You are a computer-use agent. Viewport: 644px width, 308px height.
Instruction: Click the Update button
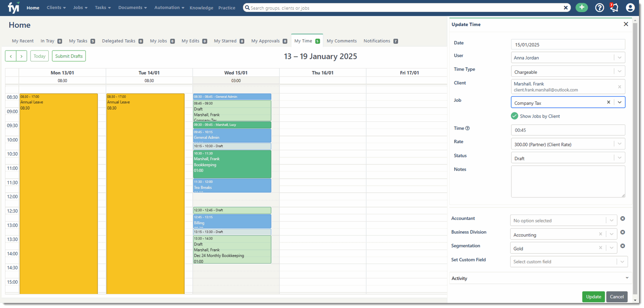(x=594, y=297)
